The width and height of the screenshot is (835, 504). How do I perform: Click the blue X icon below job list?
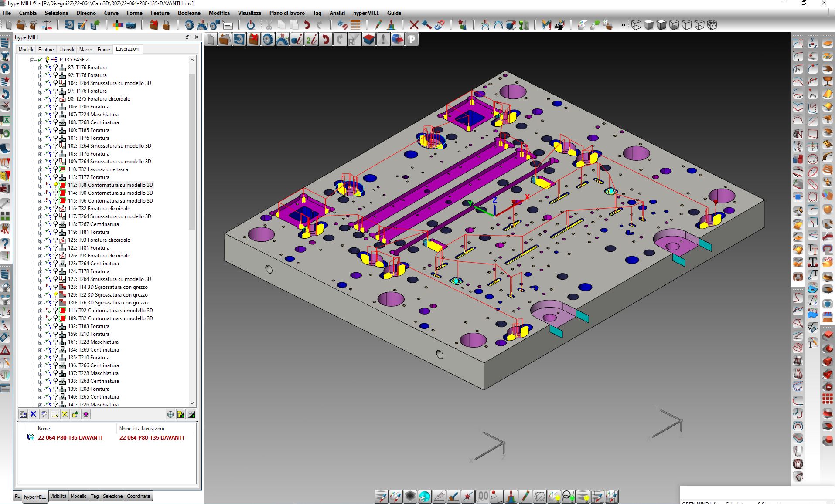tap(33, 414)
